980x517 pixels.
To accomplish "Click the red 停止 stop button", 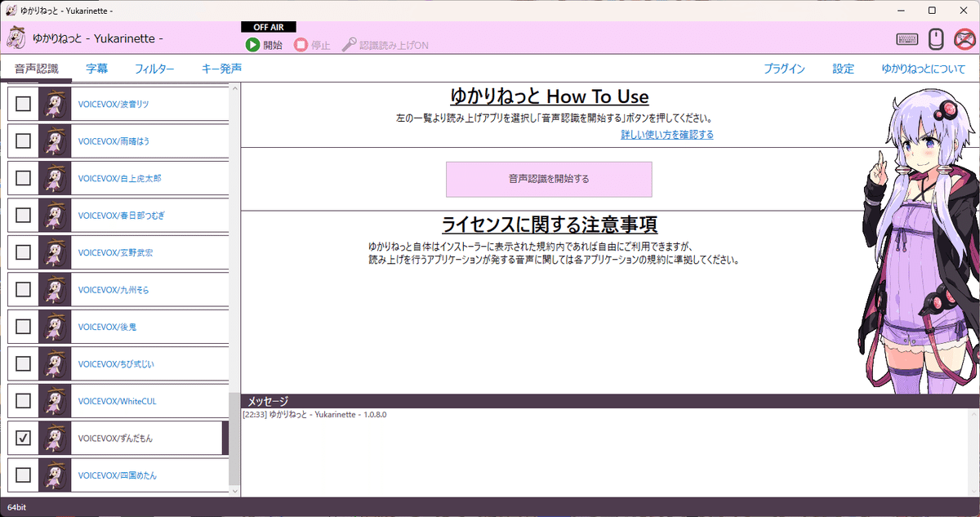I will pos(312,45).
